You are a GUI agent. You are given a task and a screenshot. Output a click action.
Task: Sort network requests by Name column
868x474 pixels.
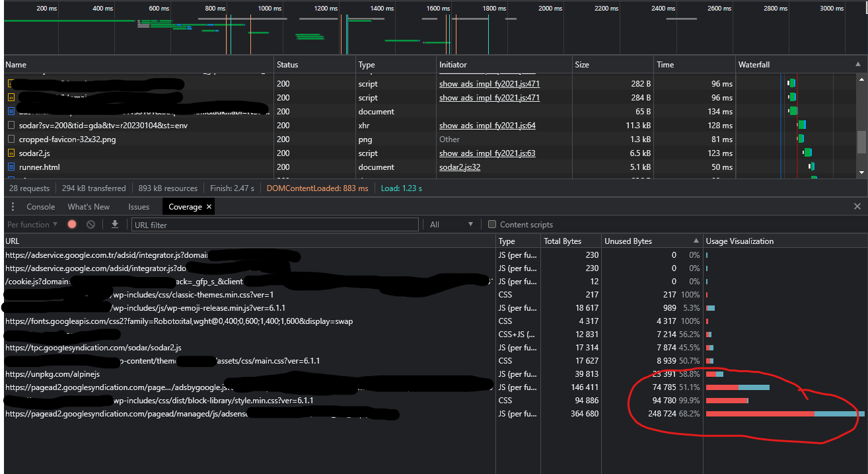[139, 65]
